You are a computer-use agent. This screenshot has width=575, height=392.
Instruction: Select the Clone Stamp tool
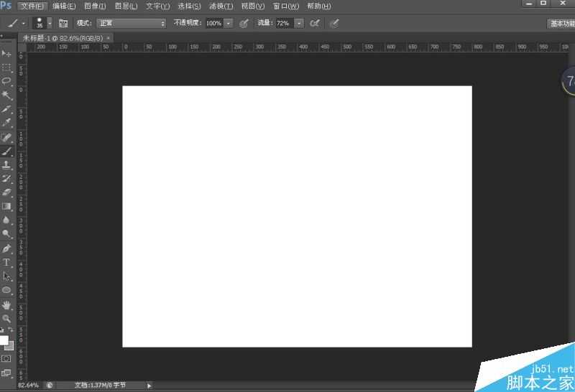(x=6, y=164)
